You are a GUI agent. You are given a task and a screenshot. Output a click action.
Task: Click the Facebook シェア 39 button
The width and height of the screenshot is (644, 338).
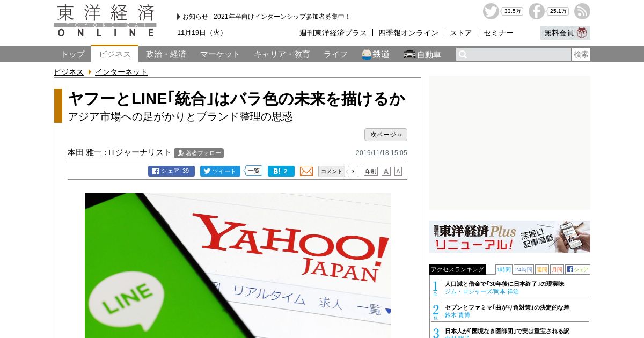(171, 171)
